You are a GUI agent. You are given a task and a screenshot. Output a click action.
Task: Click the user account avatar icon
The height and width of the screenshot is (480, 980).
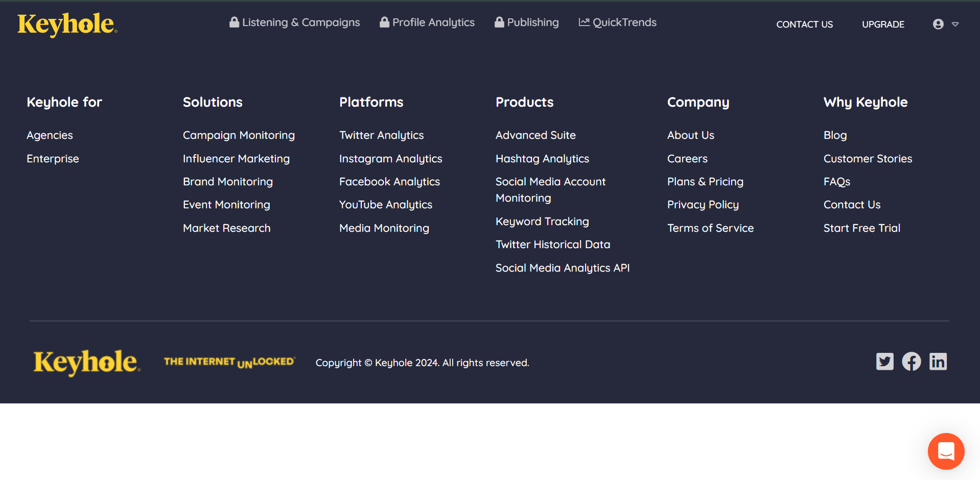pyautogui.click(x=938, y=24)
